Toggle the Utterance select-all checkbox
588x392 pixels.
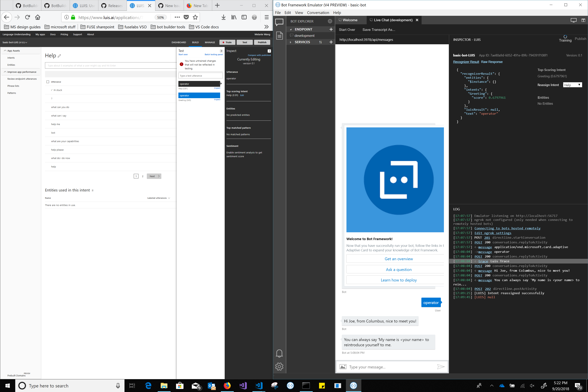tap(48, 81)
